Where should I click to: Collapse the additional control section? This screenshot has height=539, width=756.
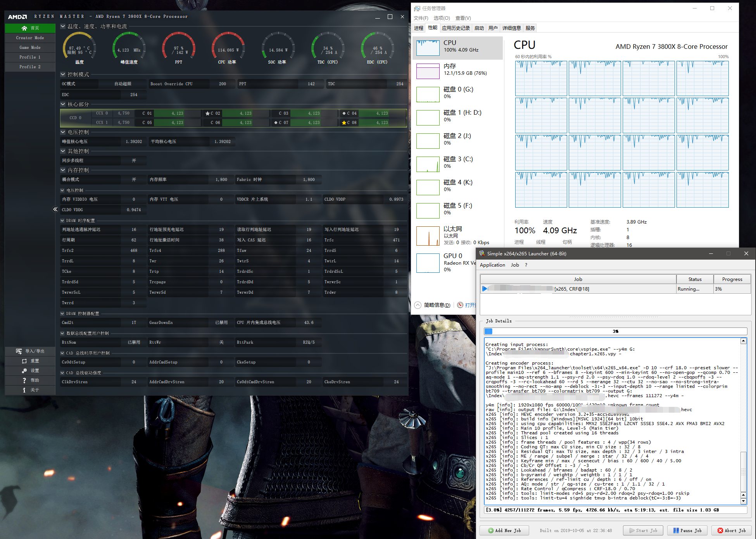point(63,151)
